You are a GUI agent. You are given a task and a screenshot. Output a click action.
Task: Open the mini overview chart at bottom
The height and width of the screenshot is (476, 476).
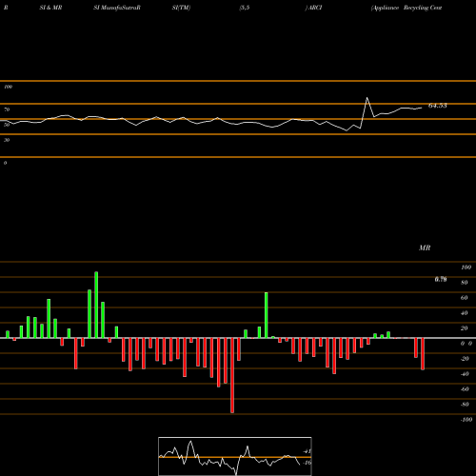235,456
